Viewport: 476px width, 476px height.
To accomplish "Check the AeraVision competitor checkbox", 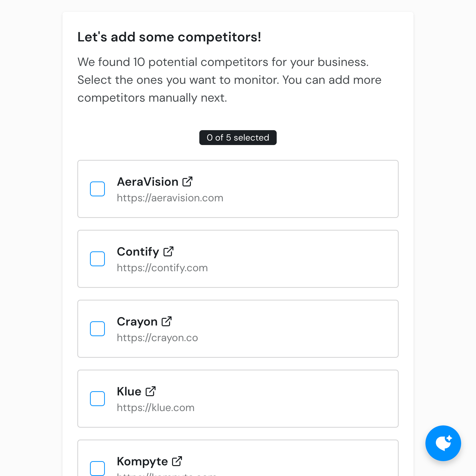I will pos(97,189).
